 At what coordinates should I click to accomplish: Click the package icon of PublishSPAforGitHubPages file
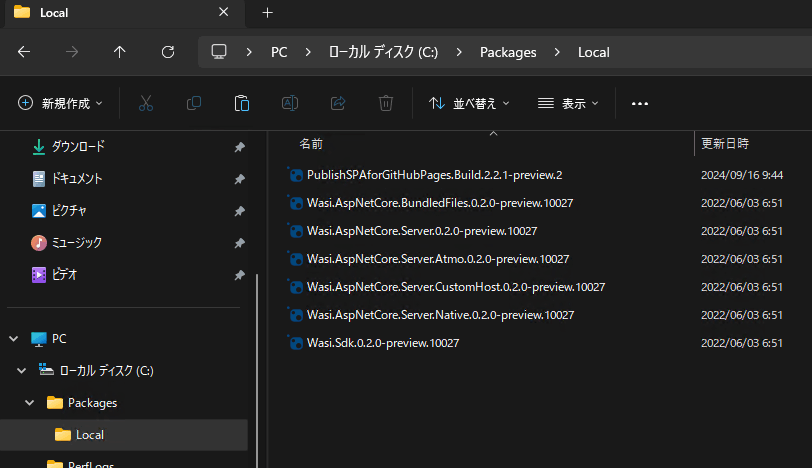295,175
